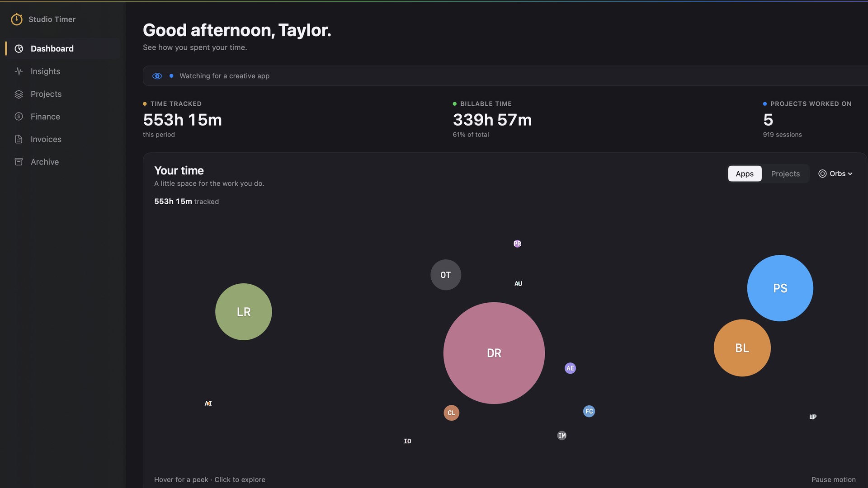Image resolution: width=868 pixels, height=488 pixels.
Task: Open the Archive section
Action: [x=62, y=162]
